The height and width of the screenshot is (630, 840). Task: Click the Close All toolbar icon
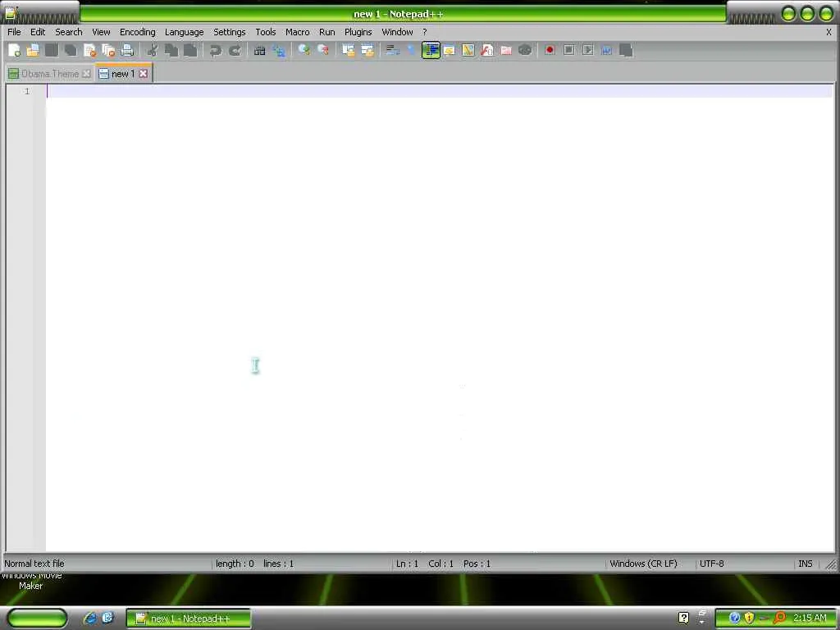(x=109, y=50)
